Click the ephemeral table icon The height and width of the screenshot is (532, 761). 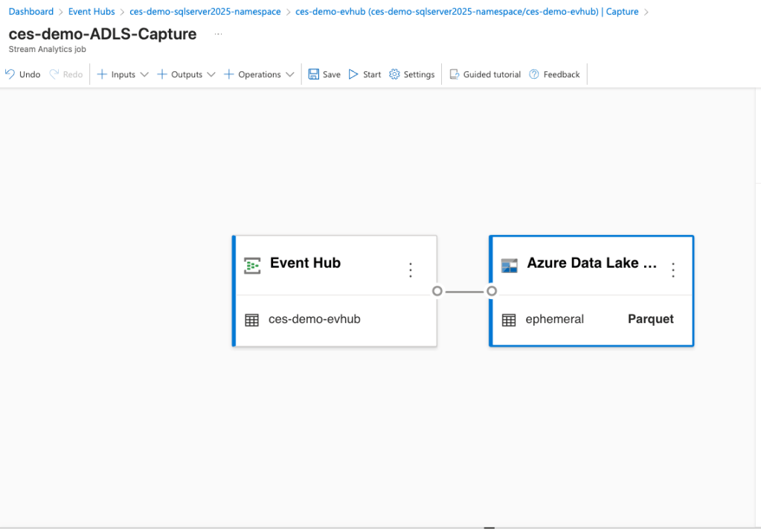(x=509, y=320)
